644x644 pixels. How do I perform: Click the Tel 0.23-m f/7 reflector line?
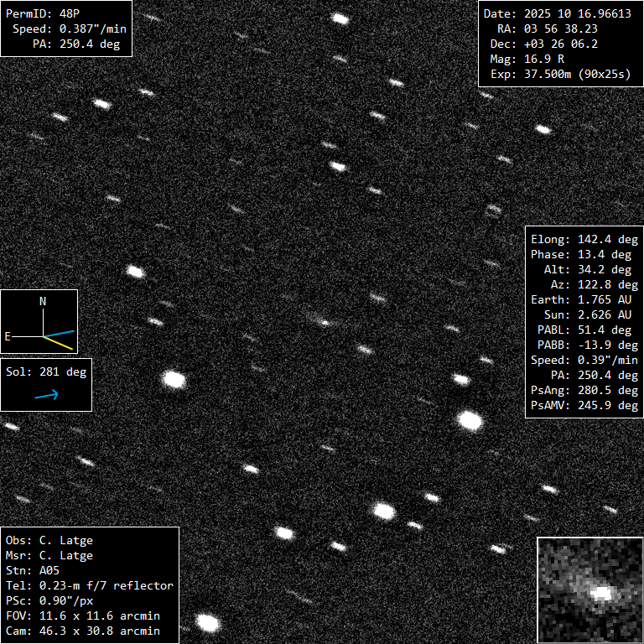pyautogui.click(x=89, y=585)
